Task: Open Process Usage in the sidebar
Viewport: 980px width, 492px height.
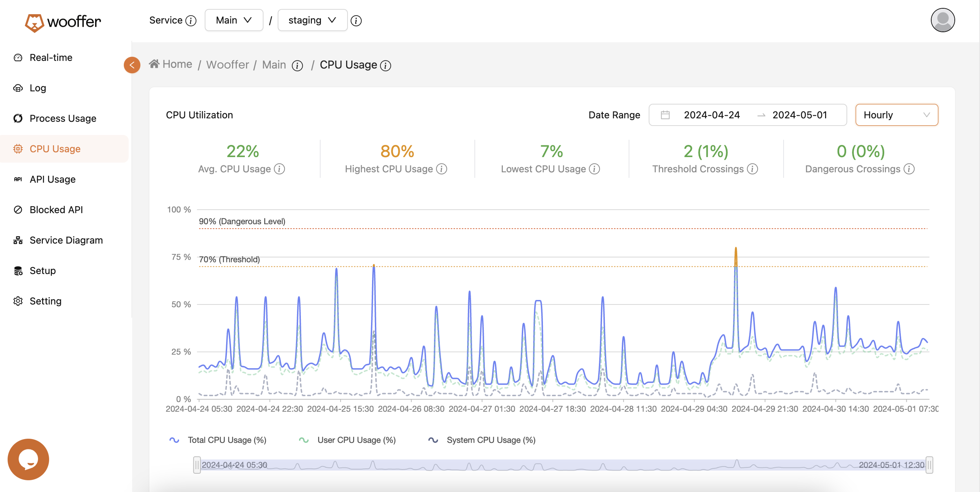Action: [x=63, y=118]
